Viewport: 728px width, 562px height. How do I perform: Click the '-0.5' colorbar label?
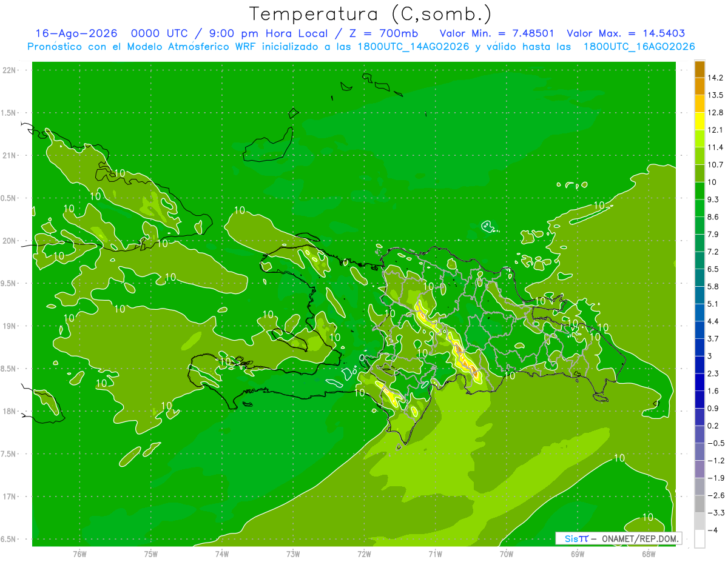[715, 443]
